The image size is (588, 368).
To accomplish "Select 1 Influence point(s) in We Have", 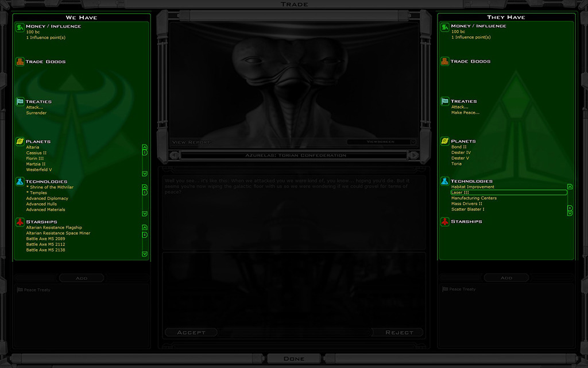I will (x=46, y=37).
